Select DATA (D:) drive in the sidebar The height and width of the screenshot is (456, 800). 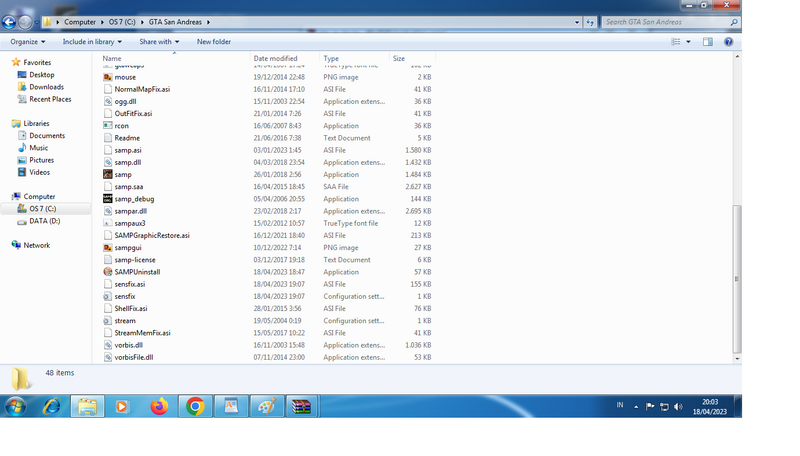point(44,221)
